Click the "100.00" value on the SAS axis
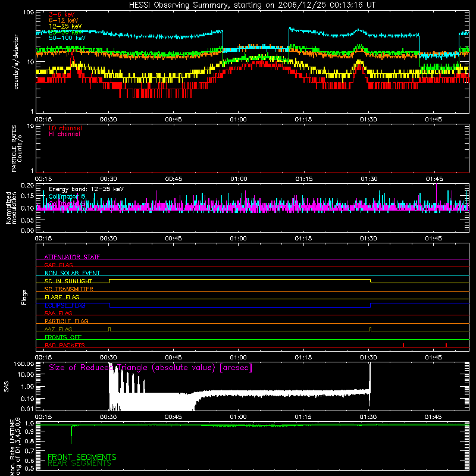Viewport: 476px width, 476px height. click(x=24, y=364)
